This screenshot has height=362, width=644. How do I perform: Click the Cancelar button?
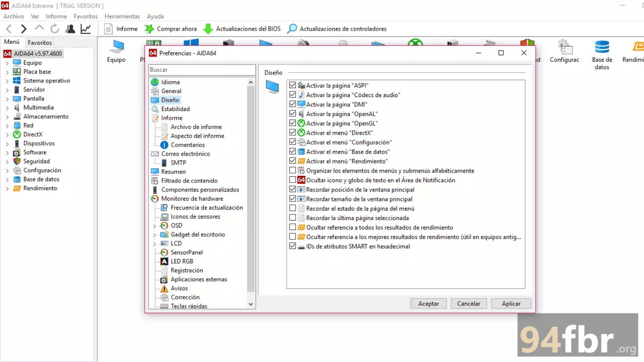[x=469, y=304]
